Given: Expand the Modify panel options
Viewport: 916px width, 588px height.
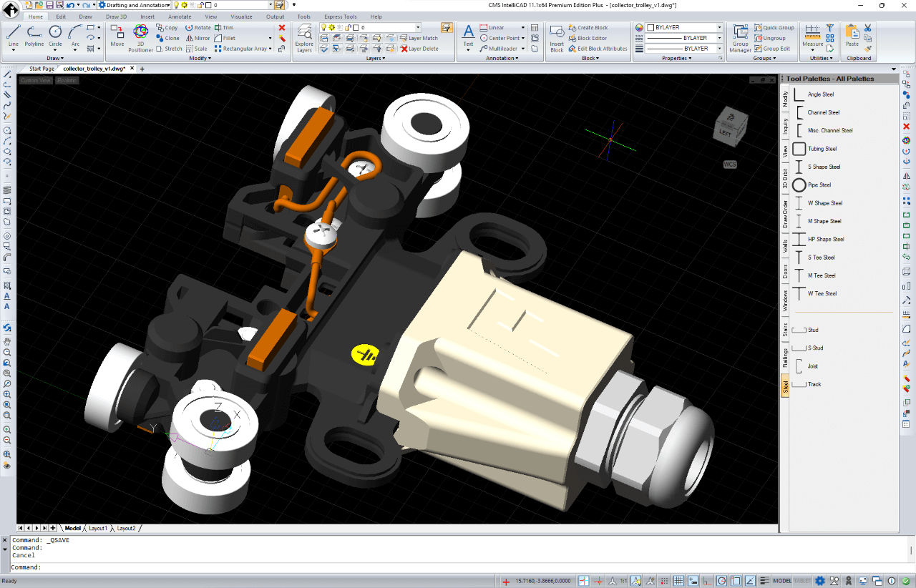Looking at the screenshot, I should (200, 59).
